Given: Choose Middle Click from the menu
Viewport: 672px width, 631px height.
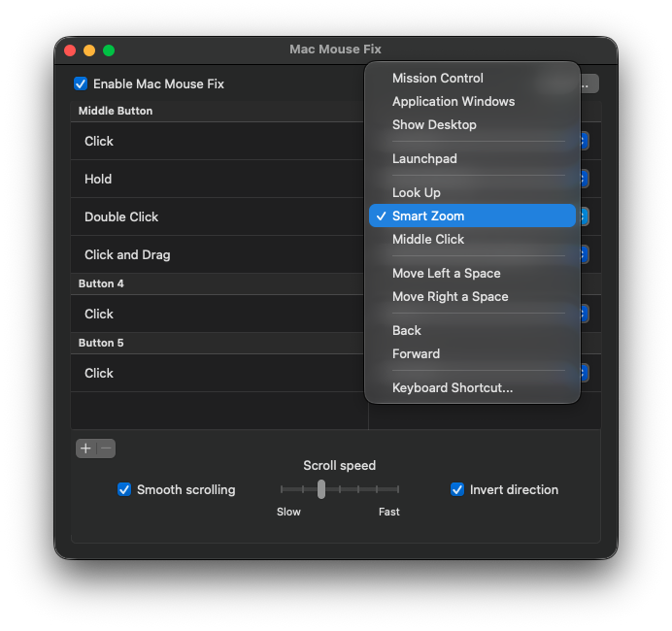Looking at the screenshot, I should (x=472, y=239).
